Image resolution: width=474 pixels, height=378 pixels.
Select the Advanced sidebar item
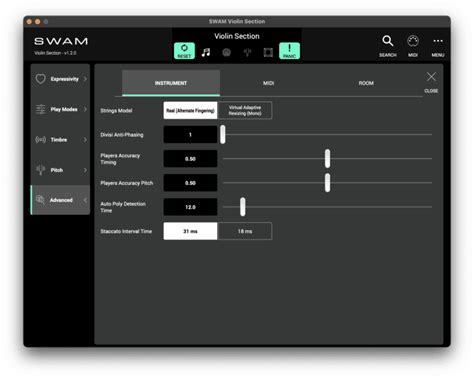pyautogui.click(x=60, y=200)
